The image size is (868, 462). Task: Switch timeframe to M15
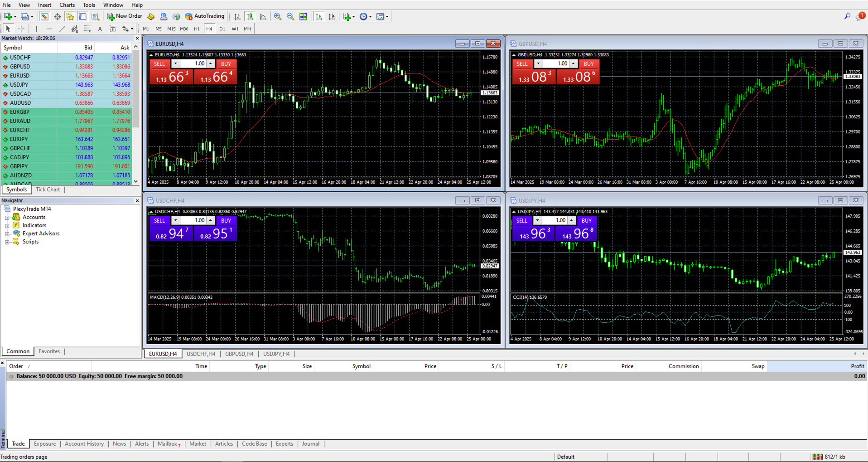[171, 29]
